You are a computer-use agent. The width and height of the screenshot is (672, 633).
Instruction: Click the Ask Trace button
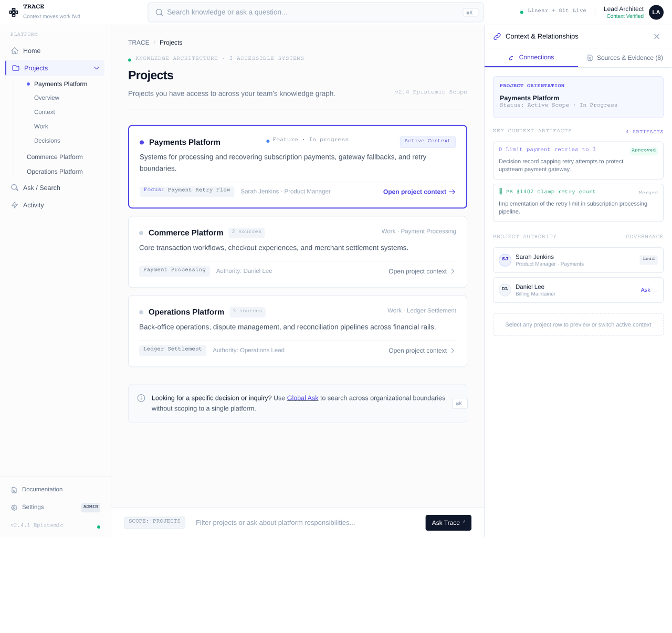448,523
